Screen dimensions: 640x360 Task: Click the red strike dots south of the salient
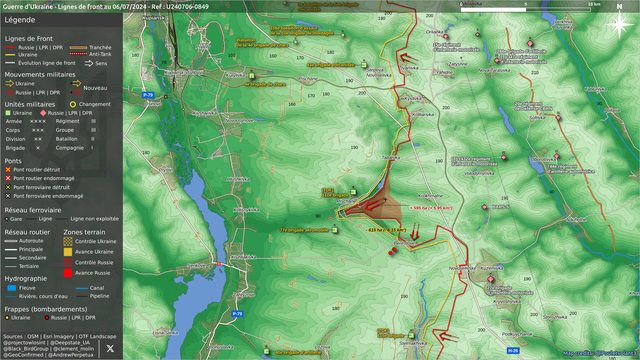pyautogui.click(x=392, y=251)
